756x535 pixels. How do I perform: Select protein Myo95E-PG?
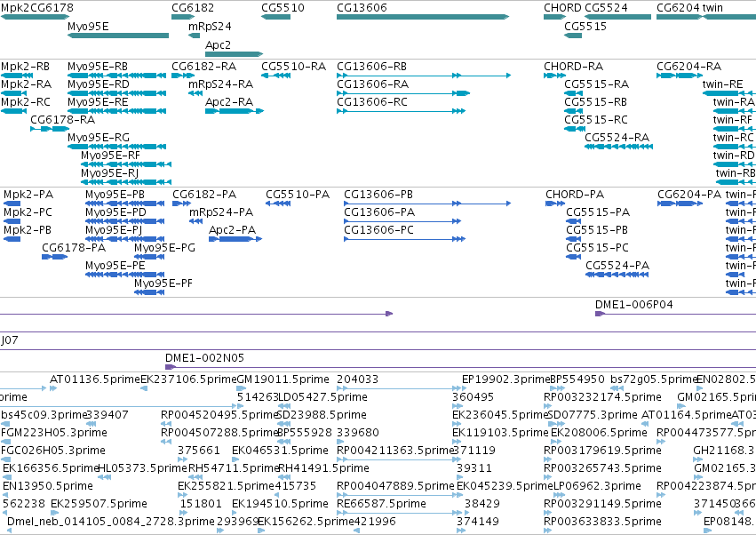pos(149,257)
